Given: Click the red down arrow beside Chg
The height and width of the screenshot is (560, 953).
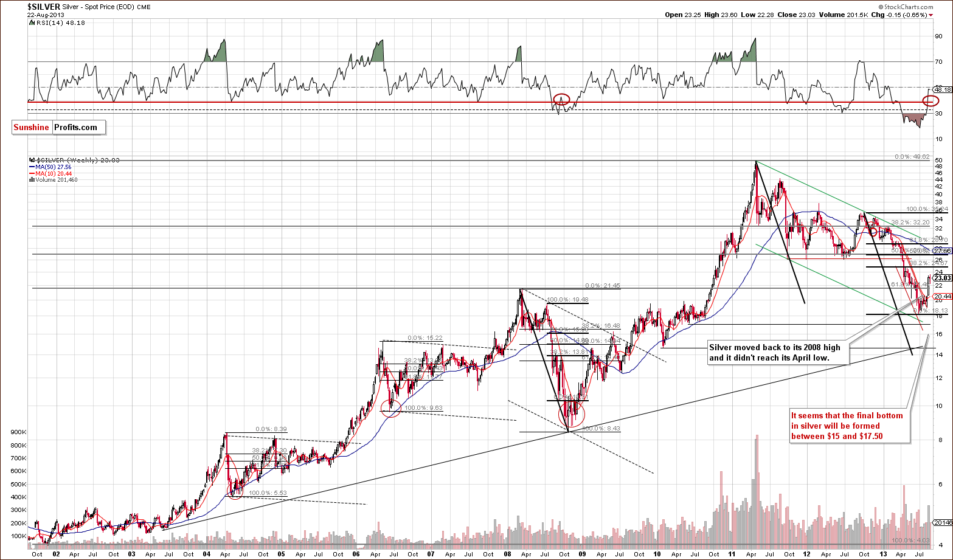Looking at the screenshot, I should [x=931, y=15].
